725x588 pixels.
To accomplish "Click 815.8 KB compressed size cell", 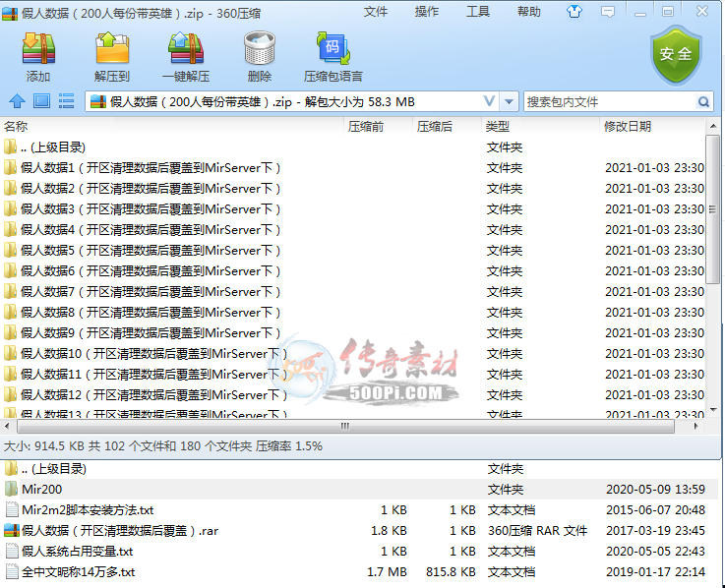I will pyautogui.click(x=451, y=572).
